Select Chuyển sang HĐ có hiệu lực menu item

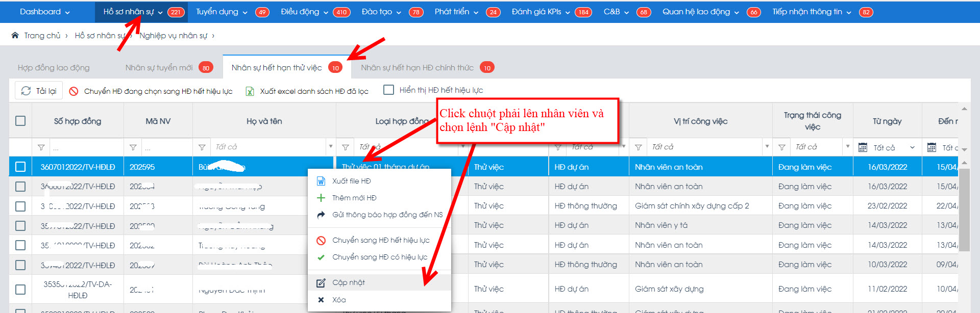379,257
